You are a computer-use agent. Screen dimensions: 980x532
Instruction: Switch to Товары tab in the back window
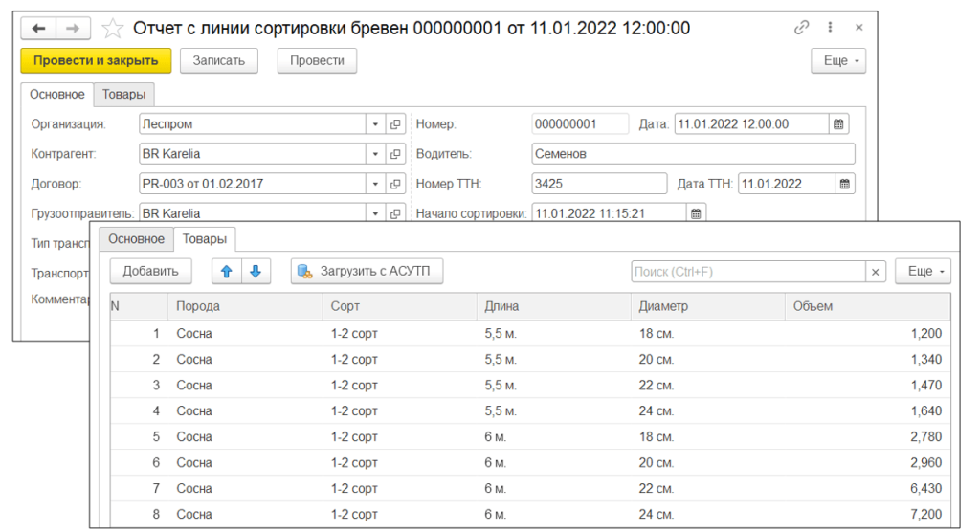[124, 94]
